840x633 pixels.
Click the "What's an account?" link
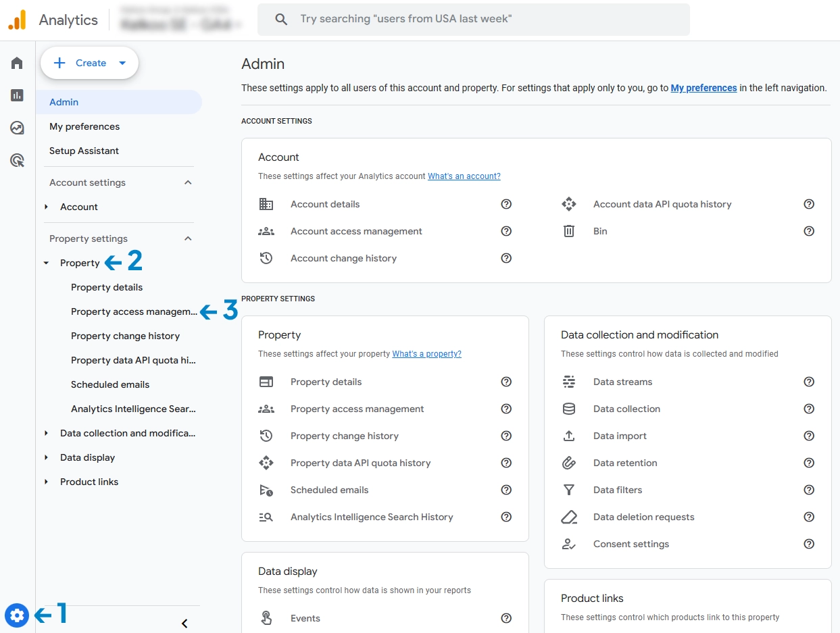point(464,176)
